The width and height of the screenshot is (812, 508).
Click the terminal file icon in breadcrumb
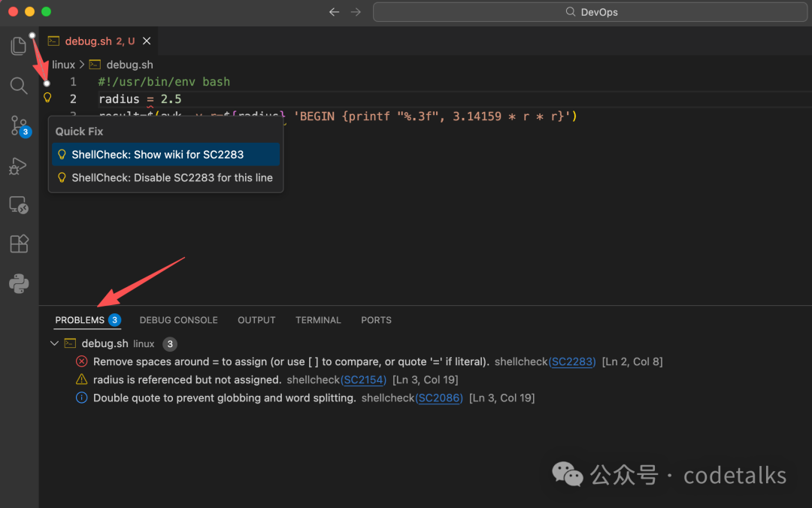(95, 65)
